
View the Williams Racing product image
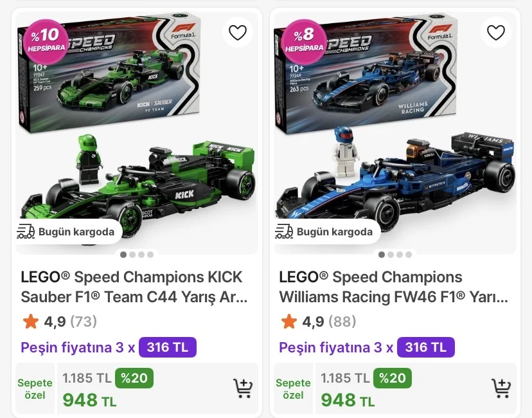point(395,141)
